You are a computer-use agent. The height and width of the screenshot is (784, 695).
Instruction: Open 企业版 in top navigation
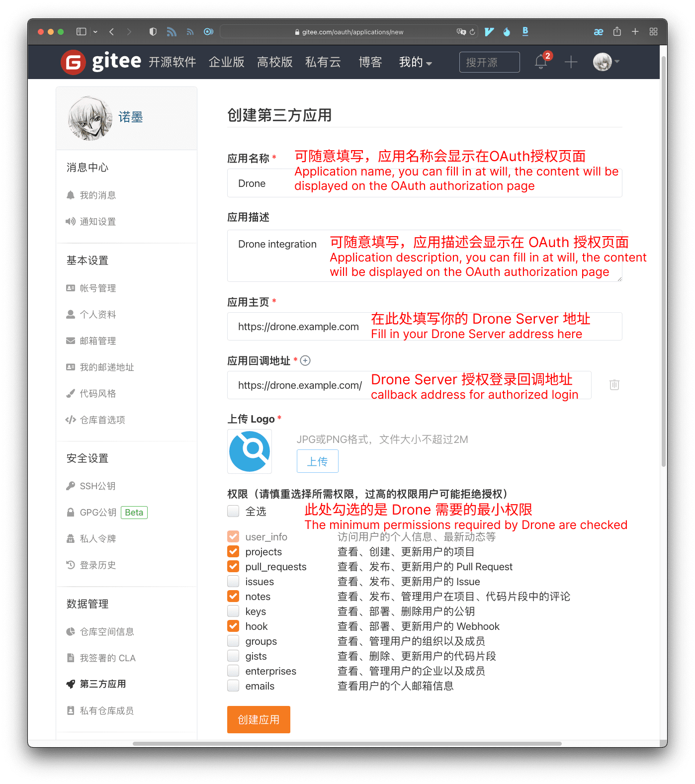tap(227, 62)
